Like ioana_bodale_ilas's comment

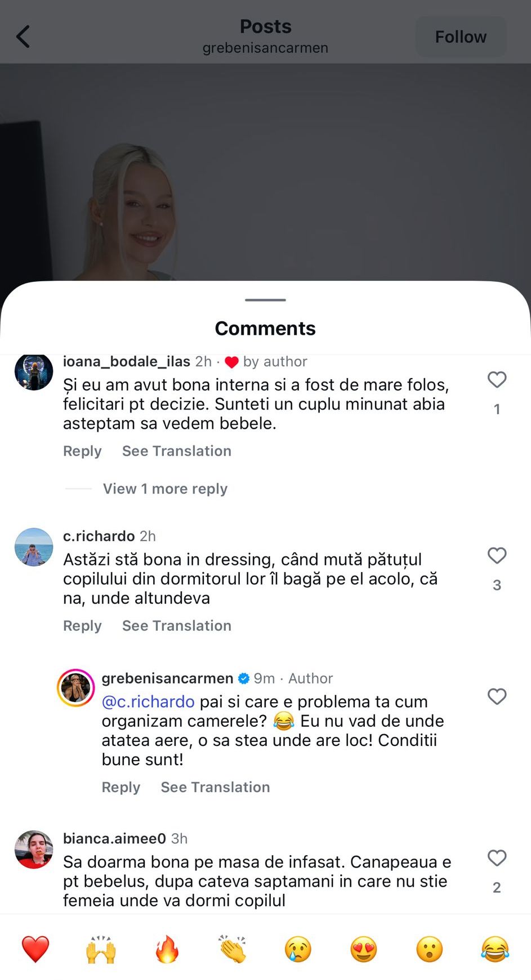(x=497, y=380)
